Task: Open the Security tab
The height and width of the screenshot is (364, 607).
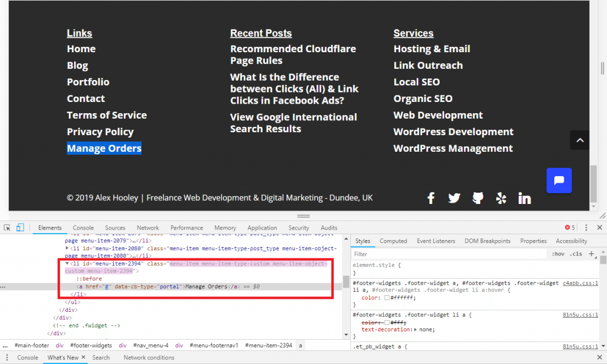Action: (299, 228)
